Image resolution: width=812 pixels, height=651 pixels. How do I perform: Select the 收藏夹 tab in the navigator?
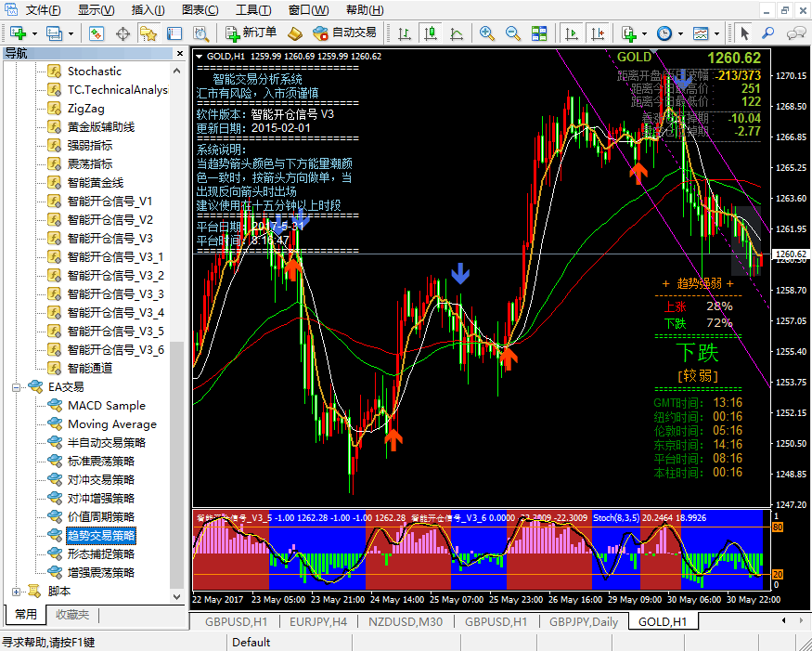[72, 614]
